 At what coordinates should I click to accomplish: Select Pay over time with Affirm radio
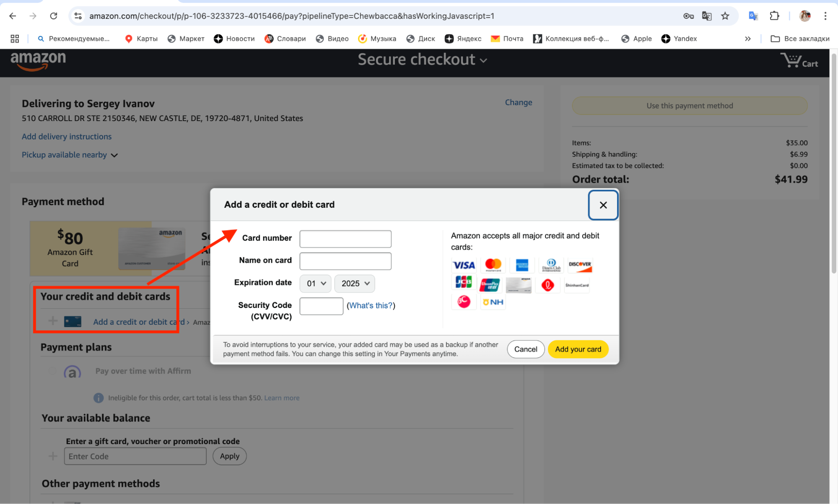click(x=52, y=371)
